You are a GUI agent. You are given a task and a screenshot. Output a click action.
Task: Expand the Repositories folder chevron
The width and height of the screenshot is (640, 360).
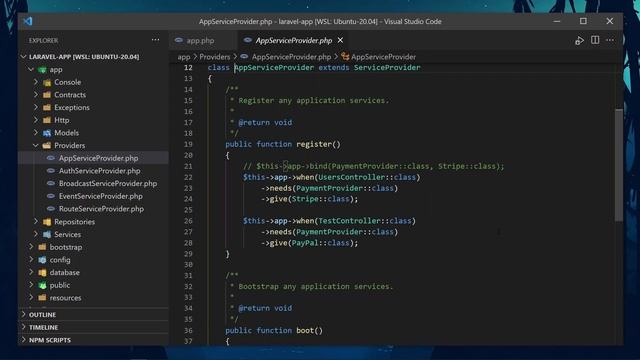(x=36, y=222)
